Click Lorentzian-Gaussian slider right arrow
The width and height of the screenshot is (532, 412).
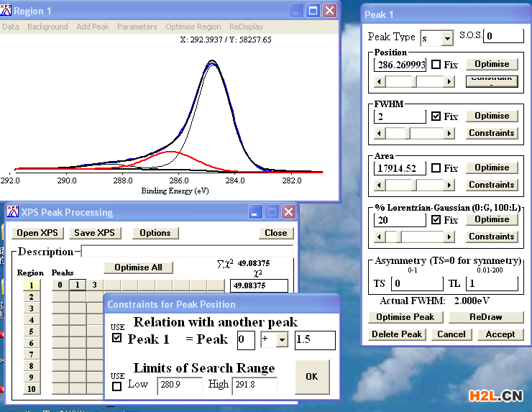[449, 237]
